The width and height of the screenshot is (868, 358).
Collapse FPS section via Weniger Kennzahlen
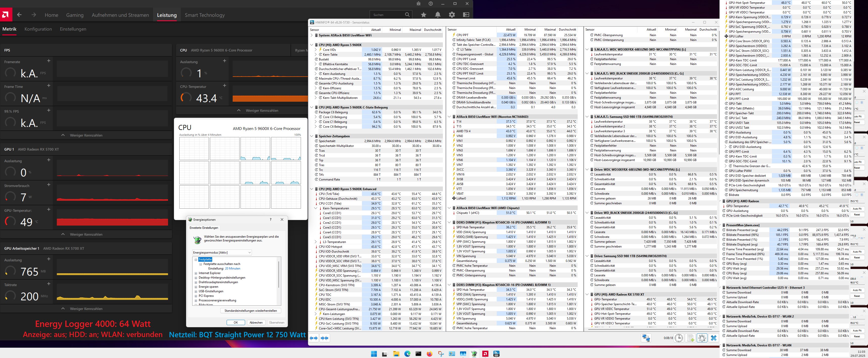pos(86,135)
